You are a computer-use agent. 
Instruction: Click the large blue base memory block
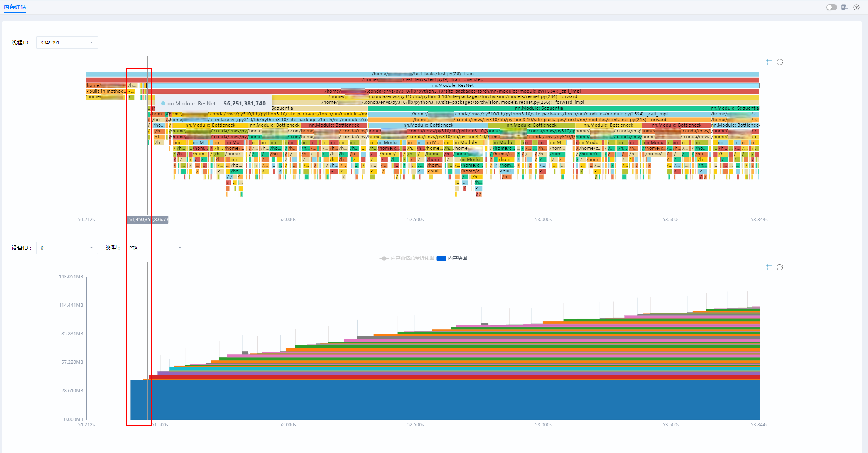[445, 400]
